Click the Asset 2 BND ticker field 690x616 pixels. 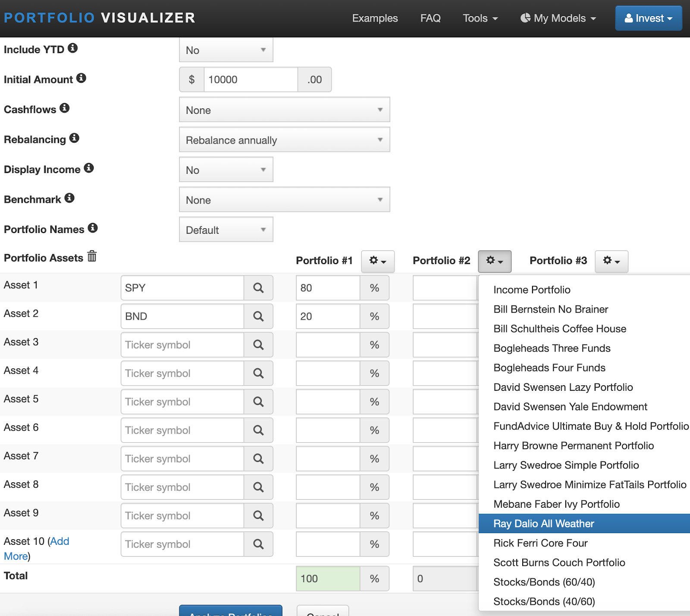pyautogui.click(x=182, y=316)
